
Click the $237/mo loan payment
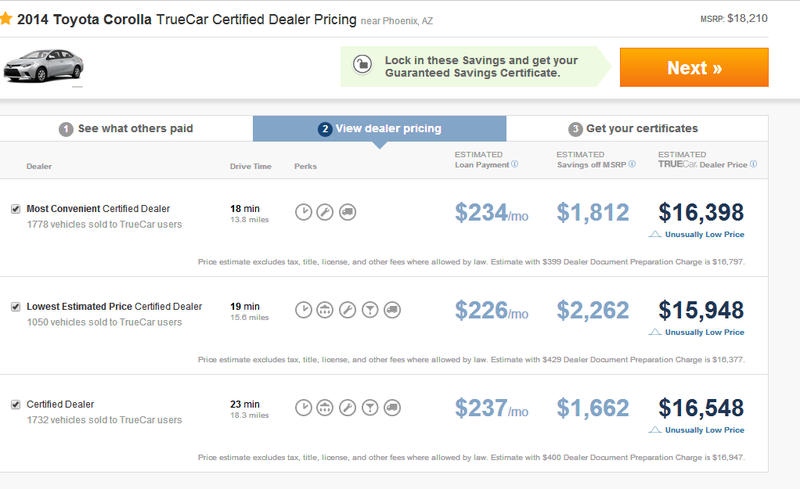pos(491,408)
